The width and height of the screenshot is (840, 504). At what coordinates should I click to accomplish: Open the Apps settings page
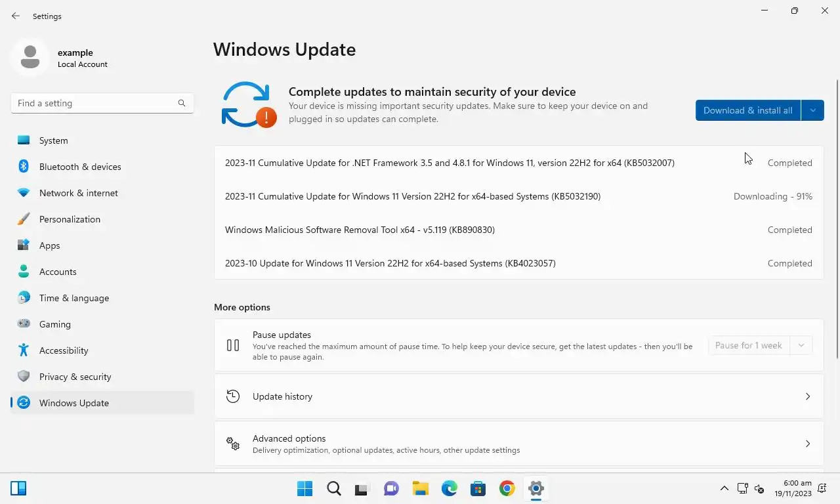[102, 245]
